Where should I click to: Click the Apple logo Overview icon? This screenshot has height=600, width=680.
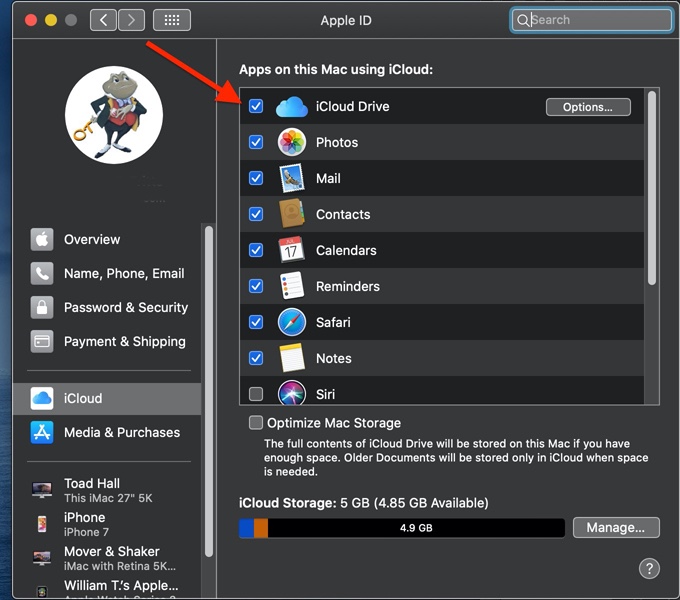click(x=42, y=239)
